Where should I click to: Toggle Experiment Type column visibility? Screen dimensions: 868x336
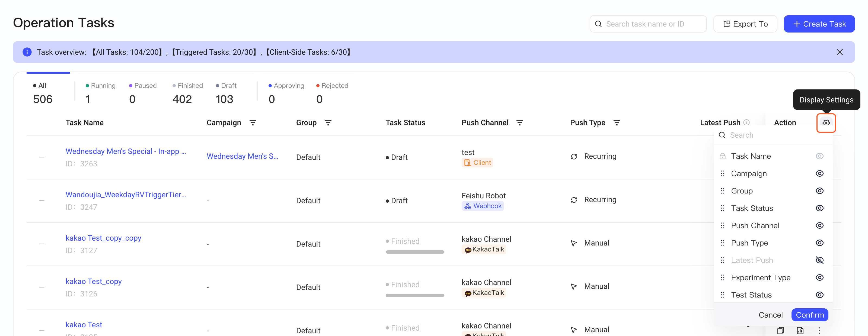point(819,278)
